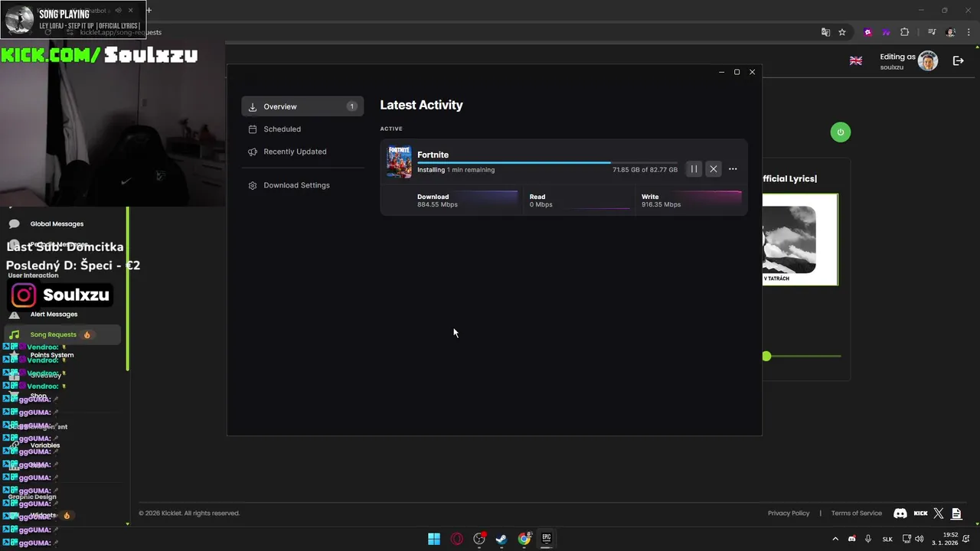
Task: Pause the Fortnite installation
Action: tap(694, 169)
